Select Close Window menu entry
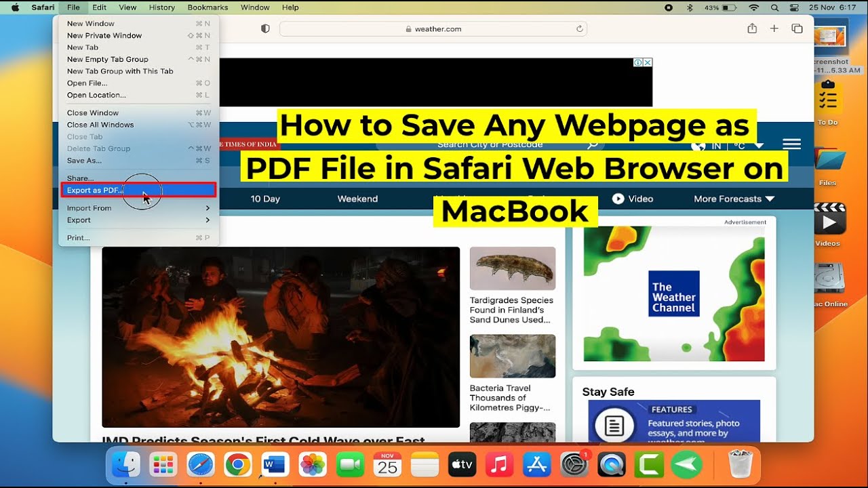 pyautogui.click(x=138, y=113)
